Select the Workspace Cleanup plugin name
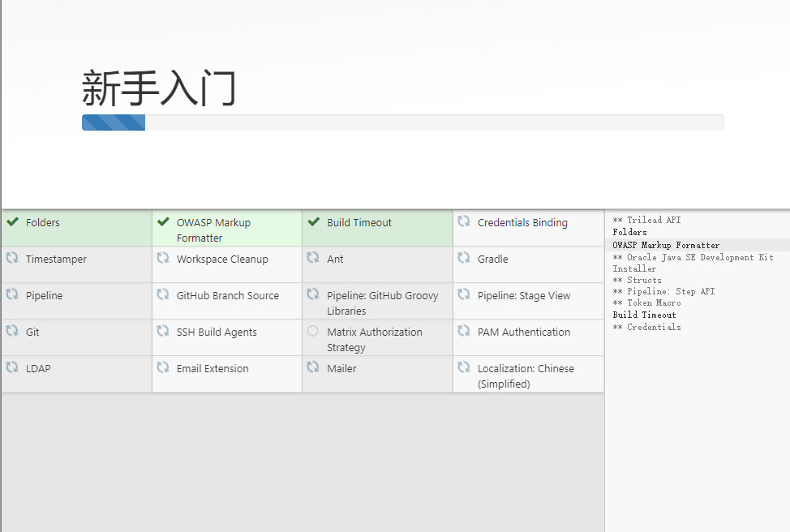This screenshot has width=790, height=532. pos(222,259)
